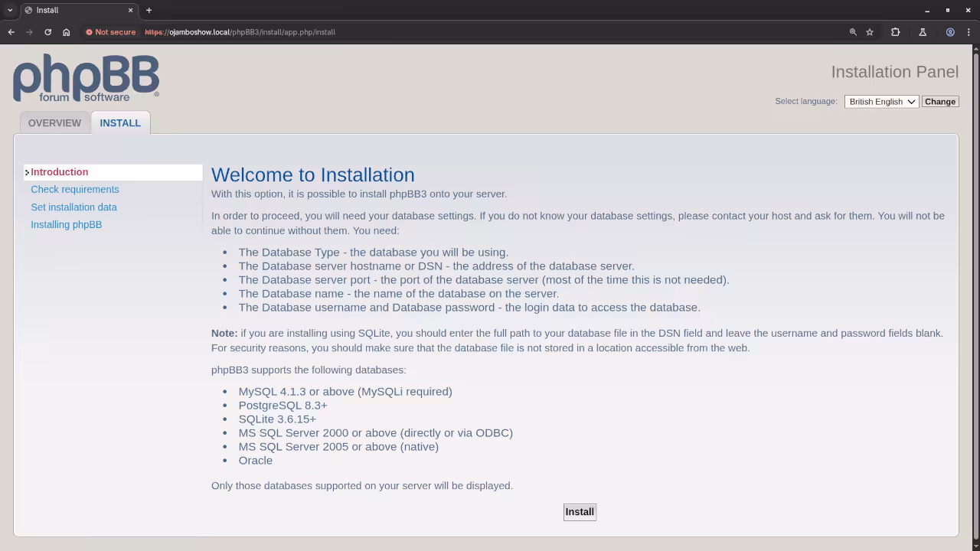Switch to the INSTALL tab
The image size is (980, 551).
pos(120,122)
